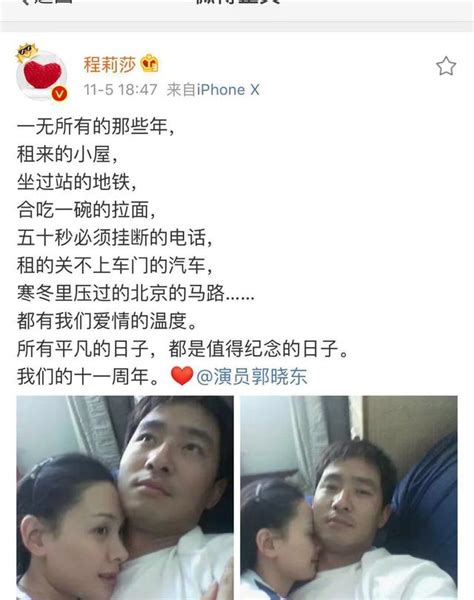This screenshot has height=600, width=474.
Task: Click the line 五十秒必须挂断的电话
Action: coord(114,238)
